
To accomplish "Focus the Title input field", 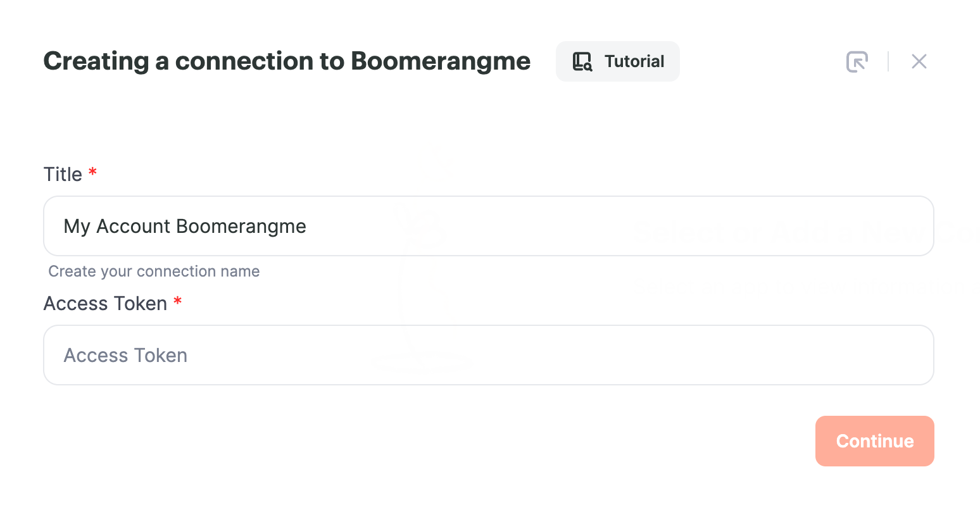I will [489, 226].
